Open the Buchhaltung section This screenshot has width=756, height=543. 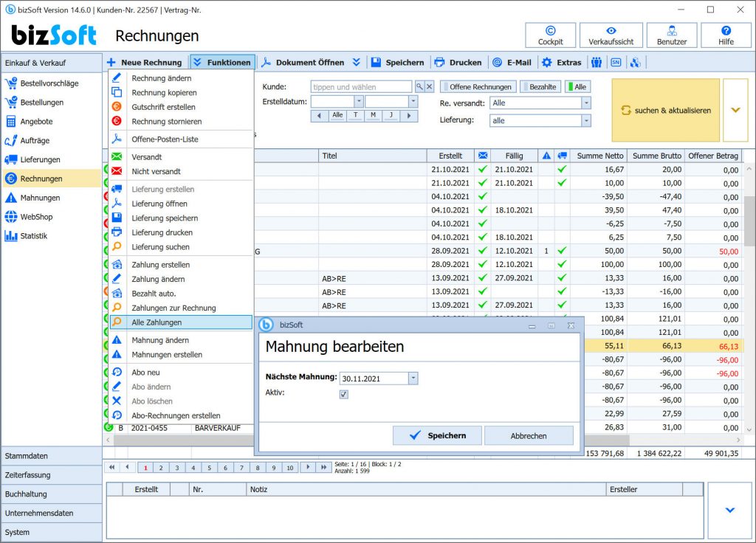(x=52, y=494)
